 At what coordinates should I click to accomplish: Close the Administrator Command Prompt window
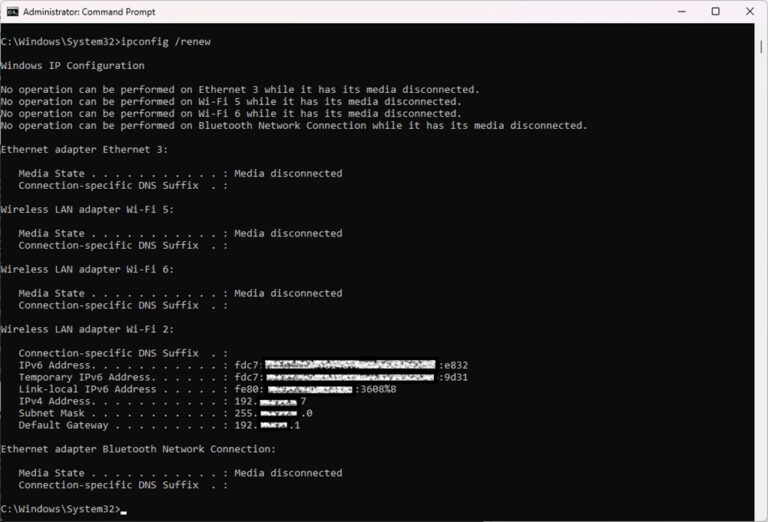(x=747, y=12)
